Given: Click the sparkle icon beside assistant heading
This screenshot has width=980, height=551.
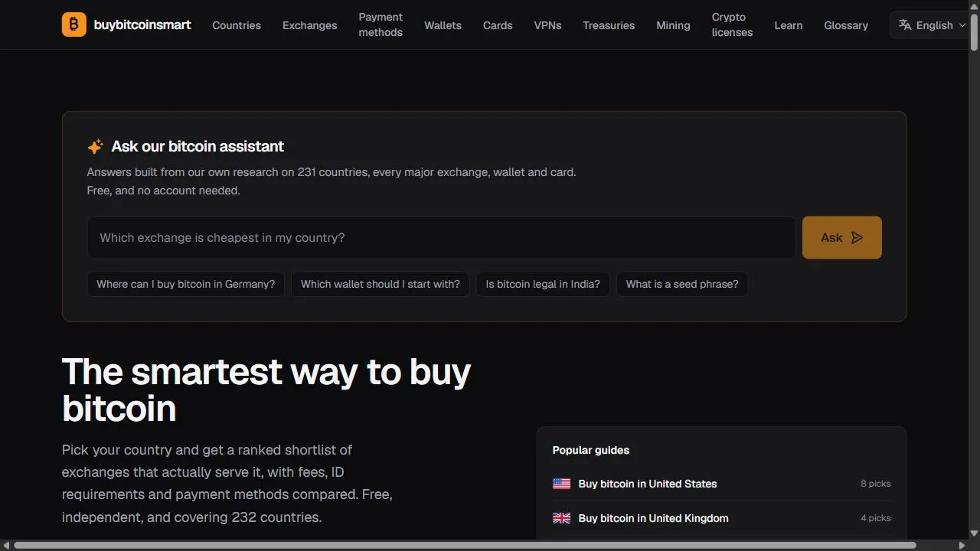Looking at the screenshot, I should coord(95,147).
